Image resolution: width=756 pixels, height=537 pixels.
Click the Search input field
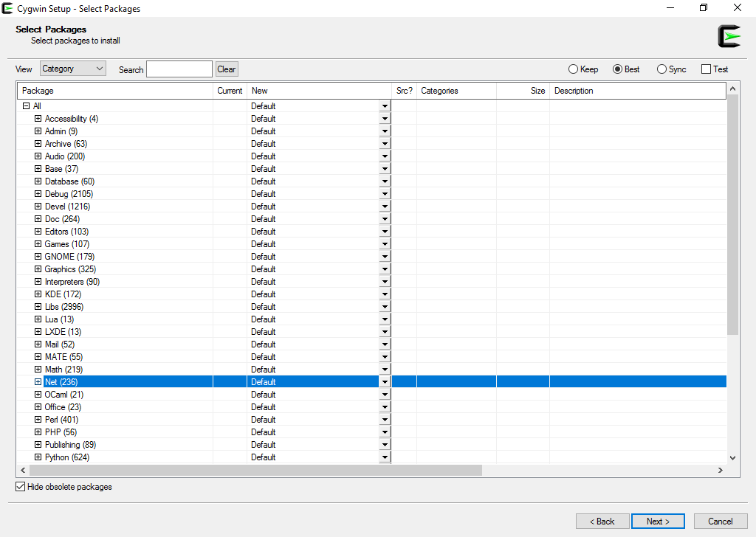[x=179, y=69]
